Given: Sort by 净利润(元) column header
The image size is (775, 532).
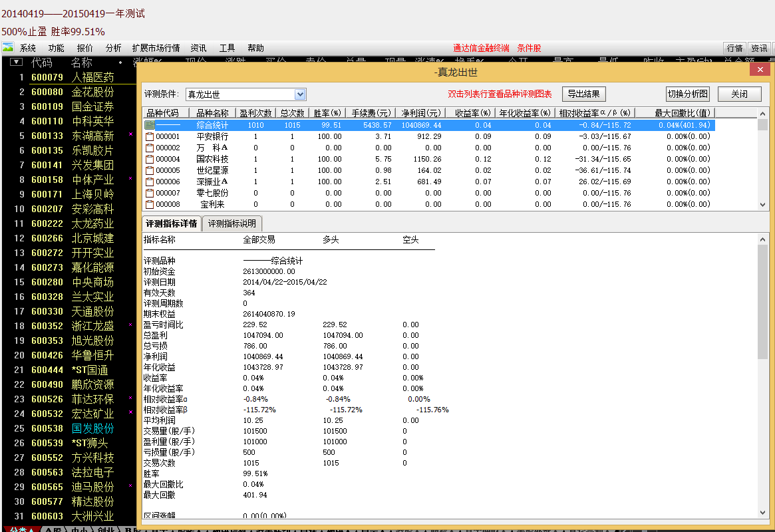Looking at the screenshot, I should click(421, 113).
